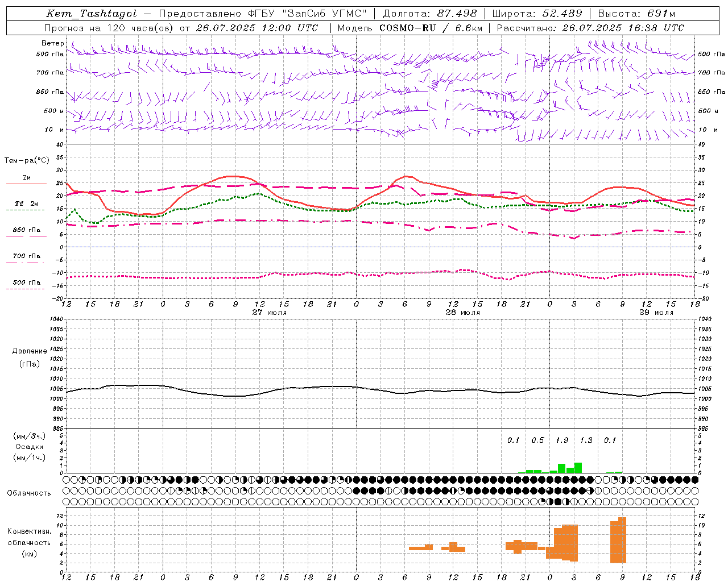Click the '0.5' precipitation amount value

(x=537, y=440)
